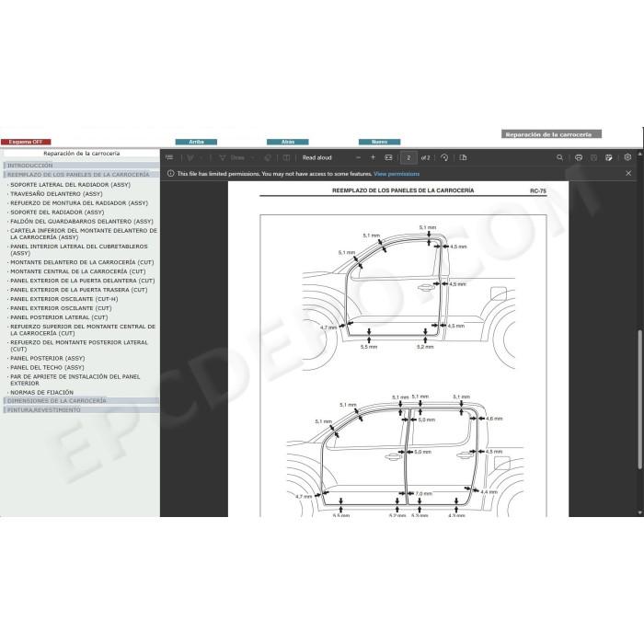
Task: Open SOPORTE LATERAL DEL RADIADOR (ASSY)
Action: click(70, 185)
